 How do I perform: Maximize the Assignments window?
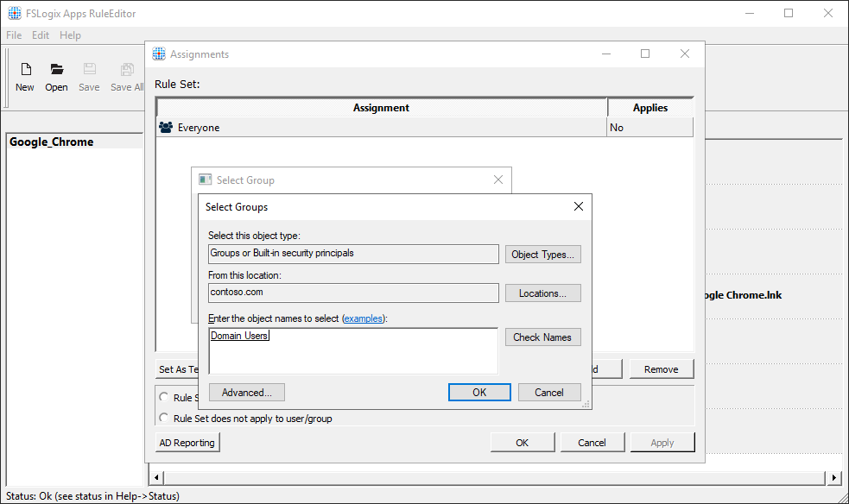[x=645, y=54]
